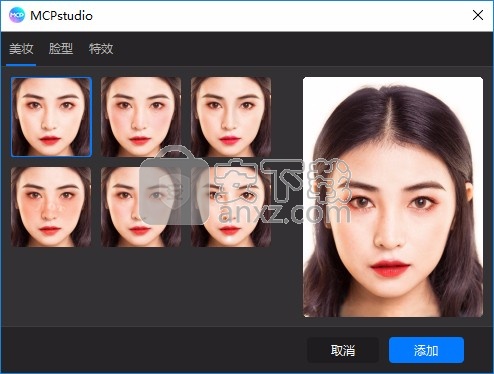Pick the bottom-row middle makeup thumbnail
The image size is (494, 374).
coord(141,207)
